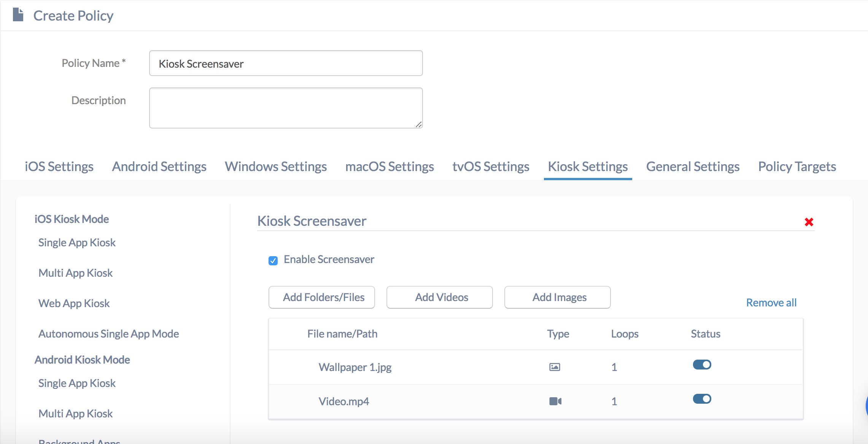Click the Status column header

706,334
